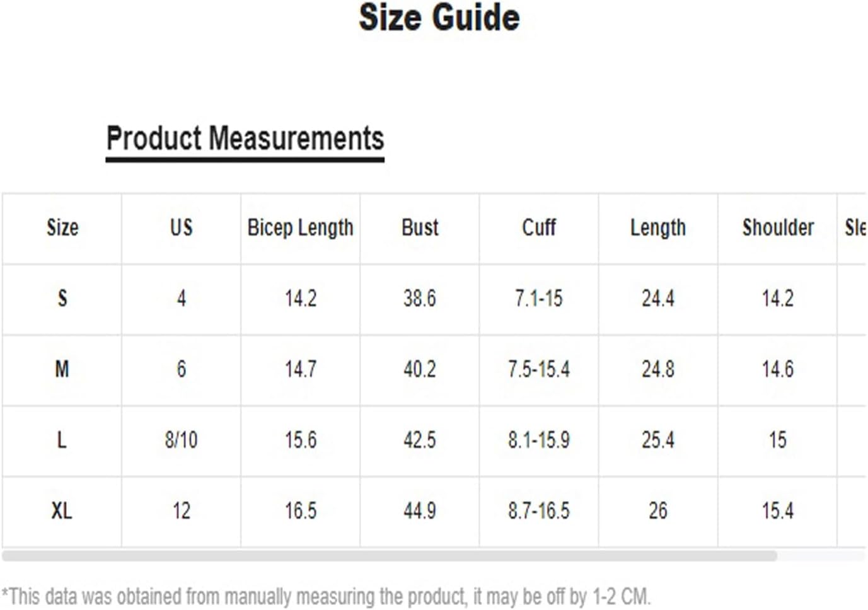Click the Product Measurements heading
Viewport: 868px width, 610px height.
245,139
